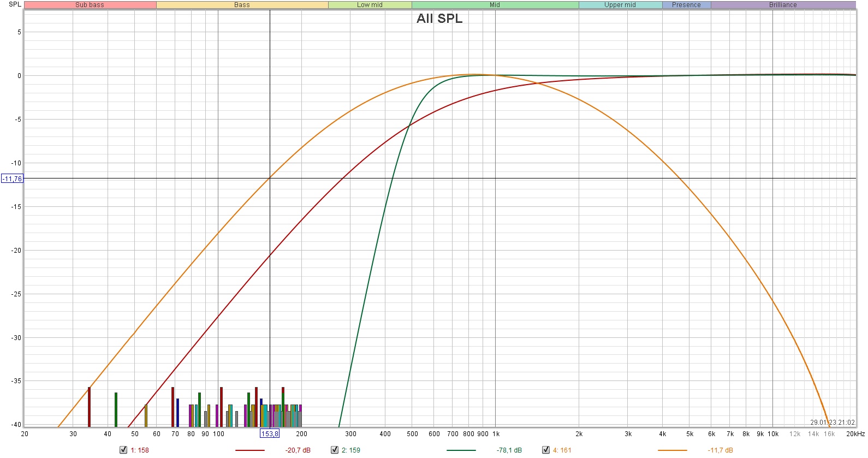Image resolution: width=868 pixels, height=458 pixels.
Task: Click the 1k frequency axis label
Action: [x=496, y=434]
